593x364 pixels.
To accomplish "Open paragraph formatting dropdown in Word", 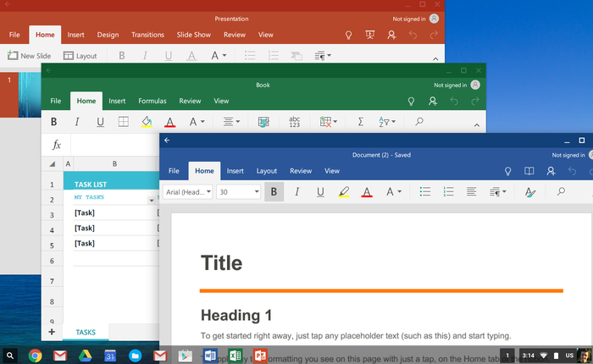I will tap(497, 192).
